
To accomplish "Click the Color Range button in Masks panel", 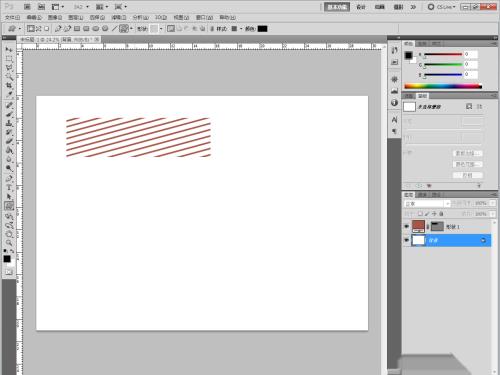I will click(x=468, y=164).
